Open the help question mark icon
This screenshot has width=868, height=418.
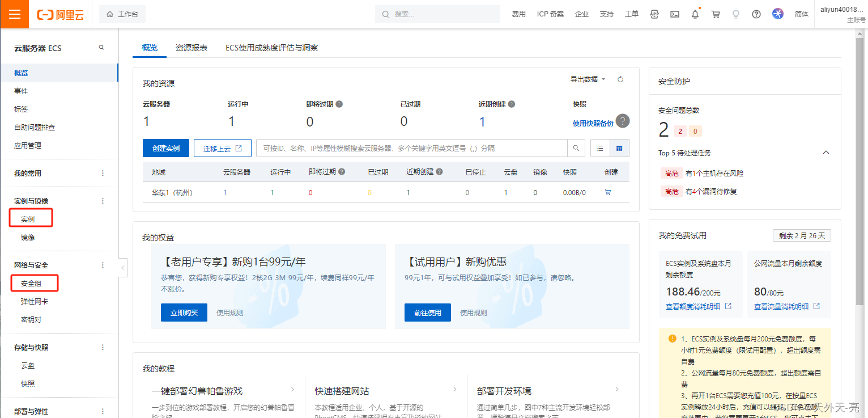[756, 14]
